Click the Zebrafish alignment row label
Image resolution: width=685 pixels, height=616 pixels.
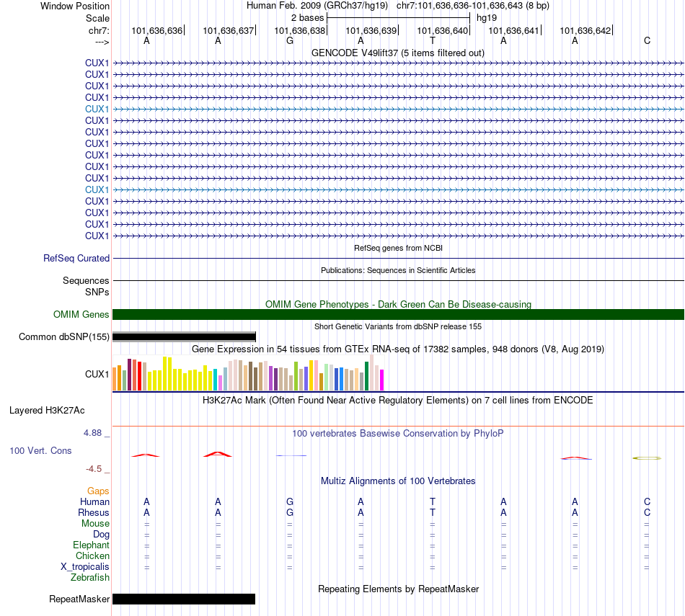[90, 577]
